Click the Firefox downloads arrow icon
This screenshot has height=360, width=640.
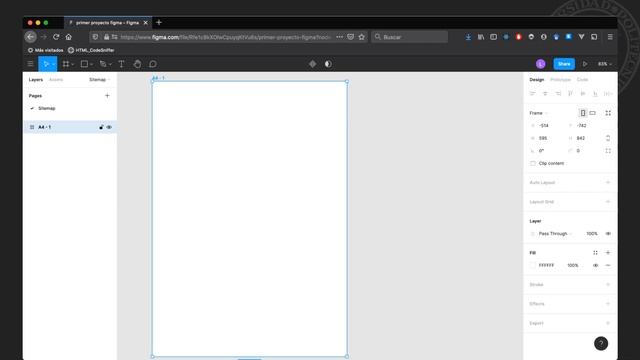coord(468,37)
